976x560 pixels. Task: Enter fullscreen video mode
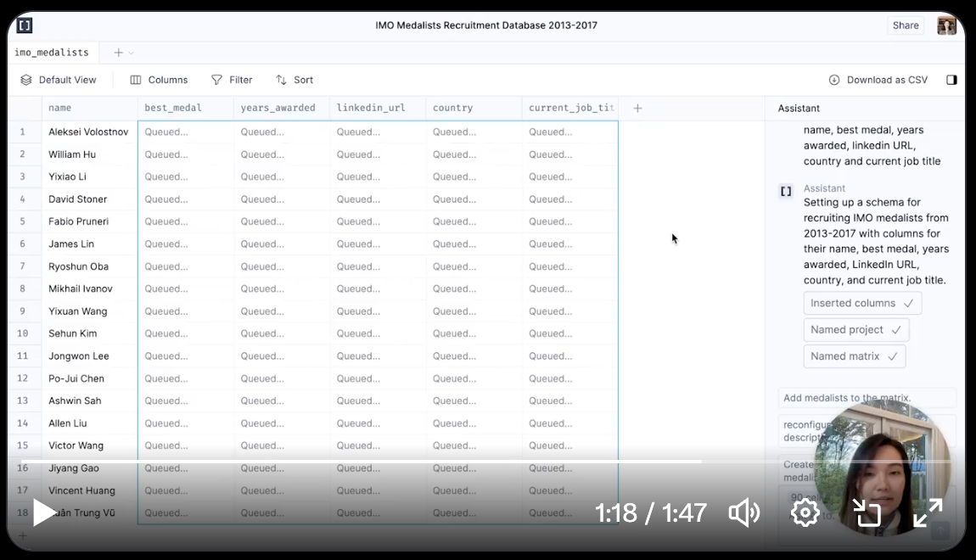point(928,512)
